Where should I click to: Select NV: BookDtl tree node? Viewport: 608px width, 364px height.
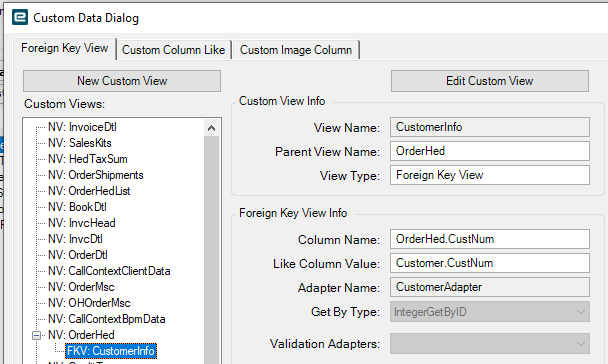77,207
